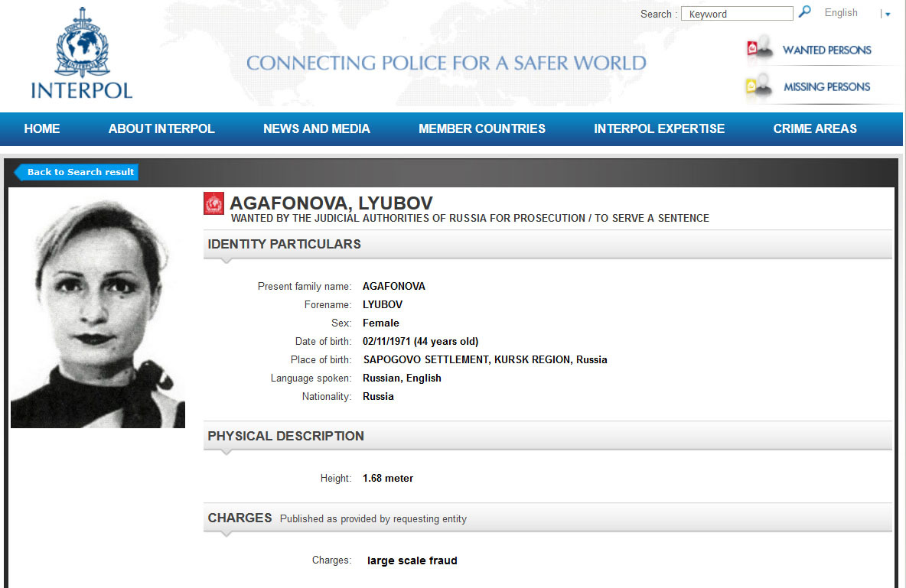Select the English language option
The width and height of the screenshot is (906, 588).
coord(841,13)
